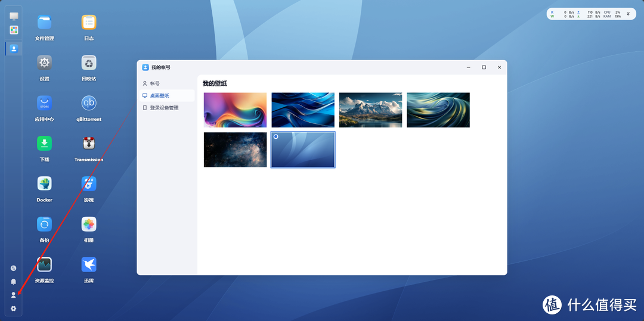
Task: Maximize the 我的帐号 window
Action: (x=484, y=67)
